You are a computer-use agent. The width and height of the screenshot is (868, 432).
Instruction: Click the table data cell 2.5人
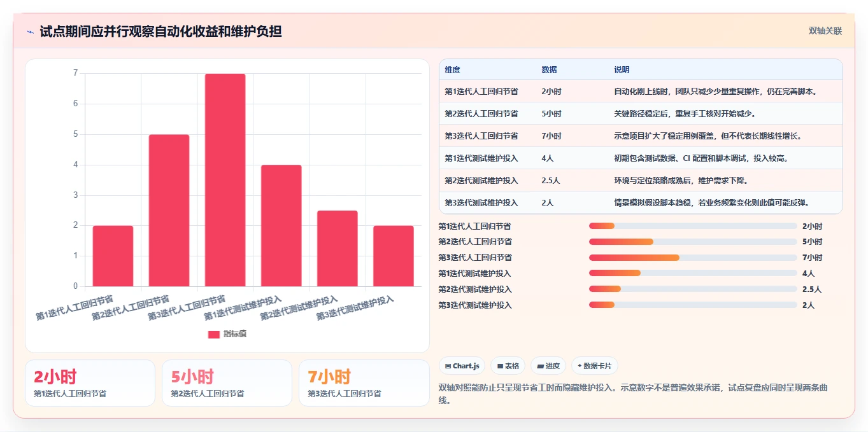pyautogui.click(x=550, y=181)
